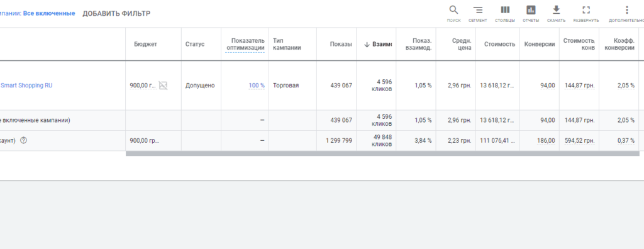Click the 2,05 % in campaign row
Screen dimensions: 644x249
point(626,86)
